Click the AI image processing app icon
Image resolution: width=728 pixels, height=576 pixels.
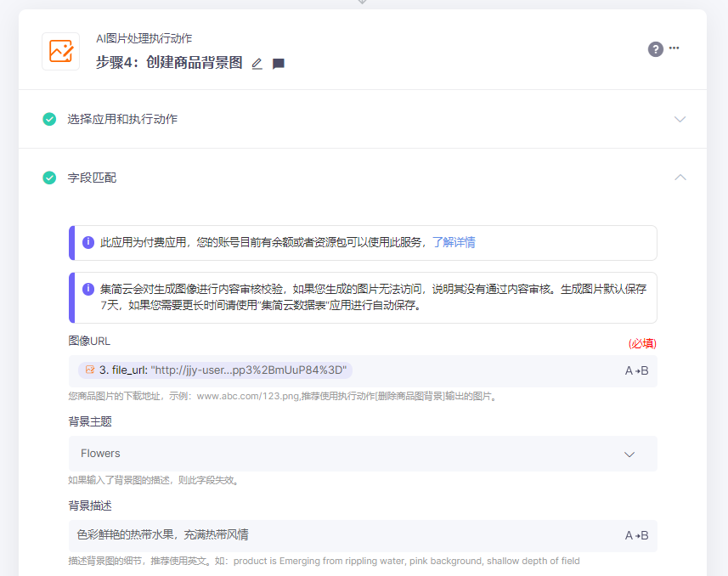coord(61,51)
